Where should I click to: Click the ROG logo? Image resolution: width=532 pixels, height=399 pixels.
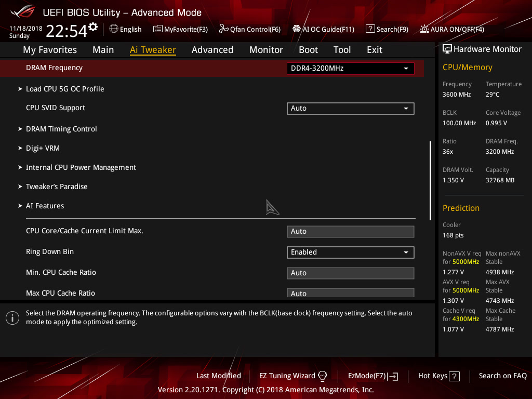22,11
